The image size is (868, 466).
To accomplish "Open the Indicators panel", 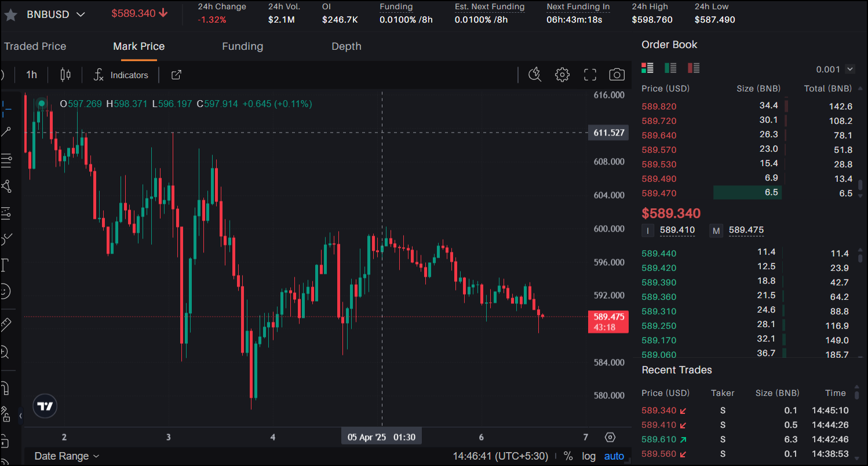I will [x=121, y=75].
